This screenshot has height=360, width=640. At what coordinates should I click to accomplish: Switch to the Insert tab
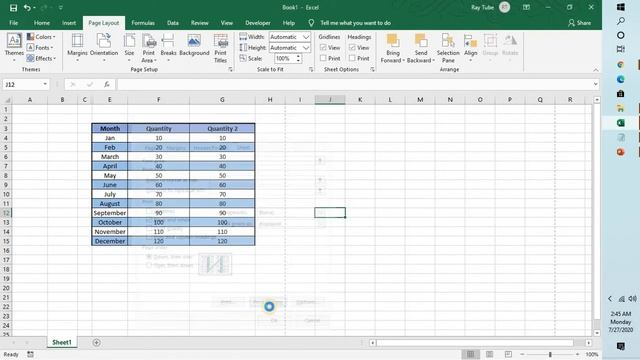[69, 23]
